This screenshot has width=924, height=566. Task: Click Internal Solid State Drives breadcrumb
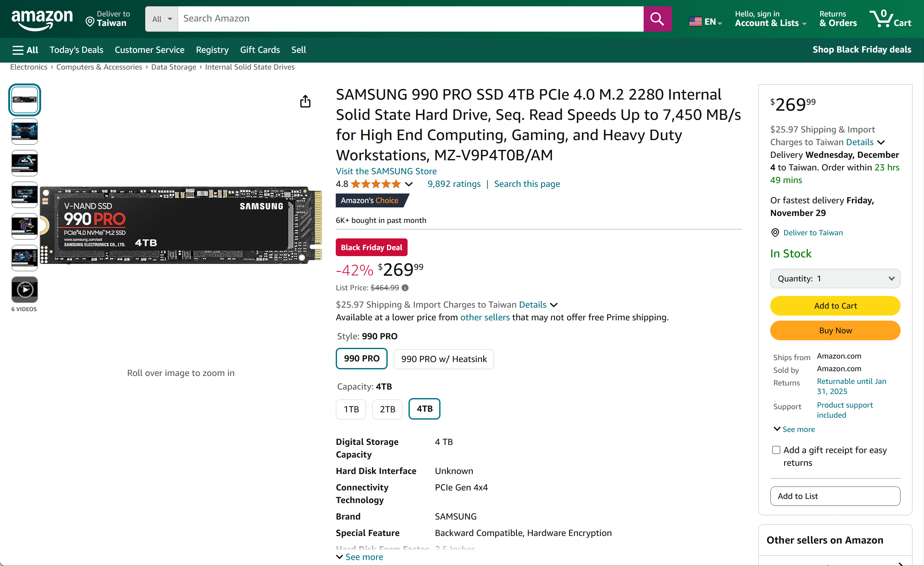[249, 67]
